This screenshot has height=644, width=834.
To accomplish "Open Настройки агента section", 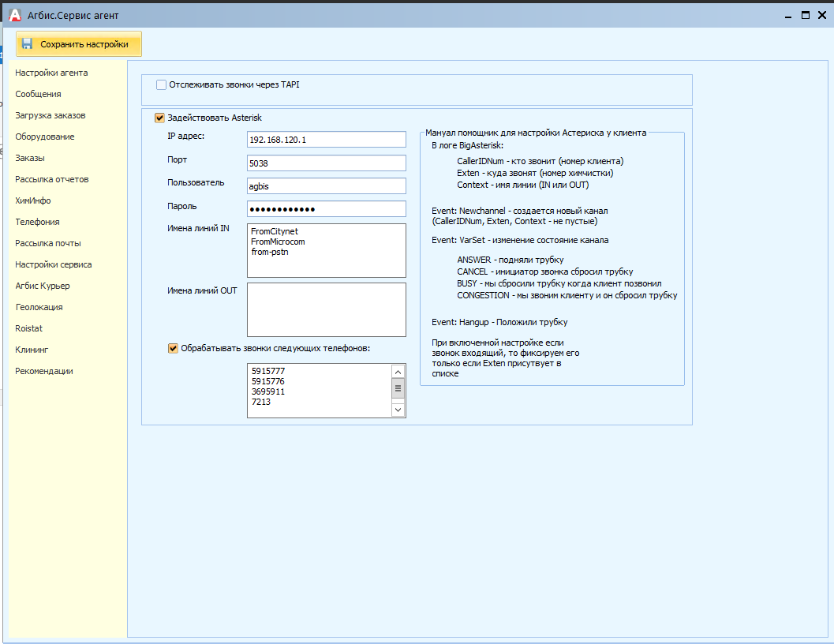I will [51, 73].
